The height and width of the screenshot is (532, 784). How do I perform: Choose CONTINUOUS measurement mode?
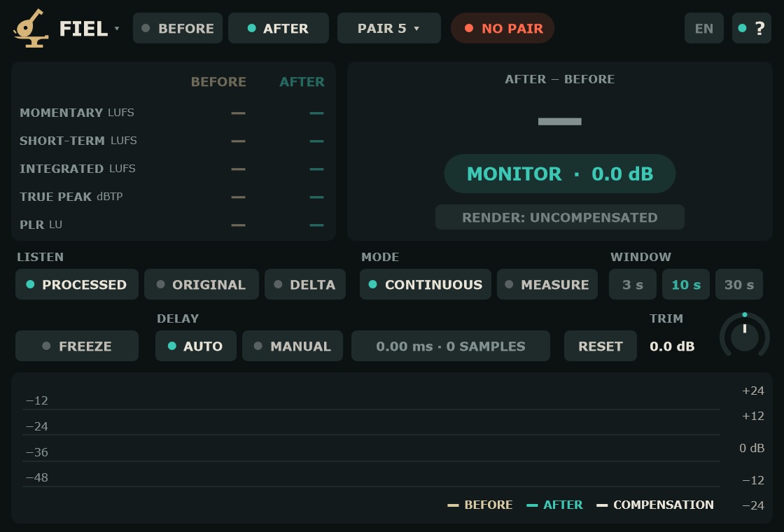click(x=426, y=284)
